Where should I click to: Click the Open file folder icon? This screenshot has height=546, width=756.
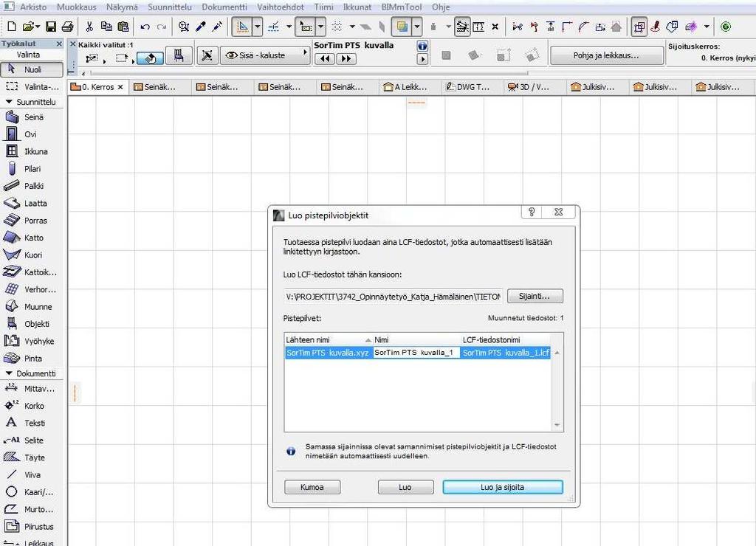29,27
